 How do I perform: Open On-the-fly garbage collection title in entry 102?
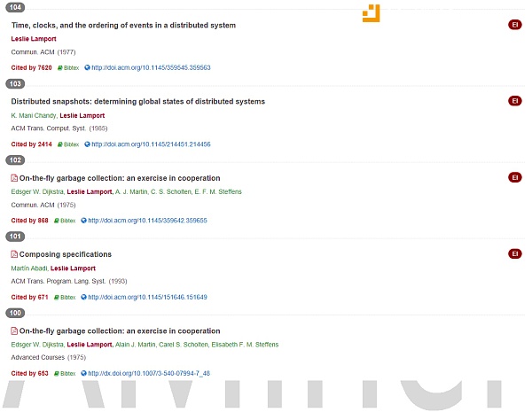coord(120,178)
